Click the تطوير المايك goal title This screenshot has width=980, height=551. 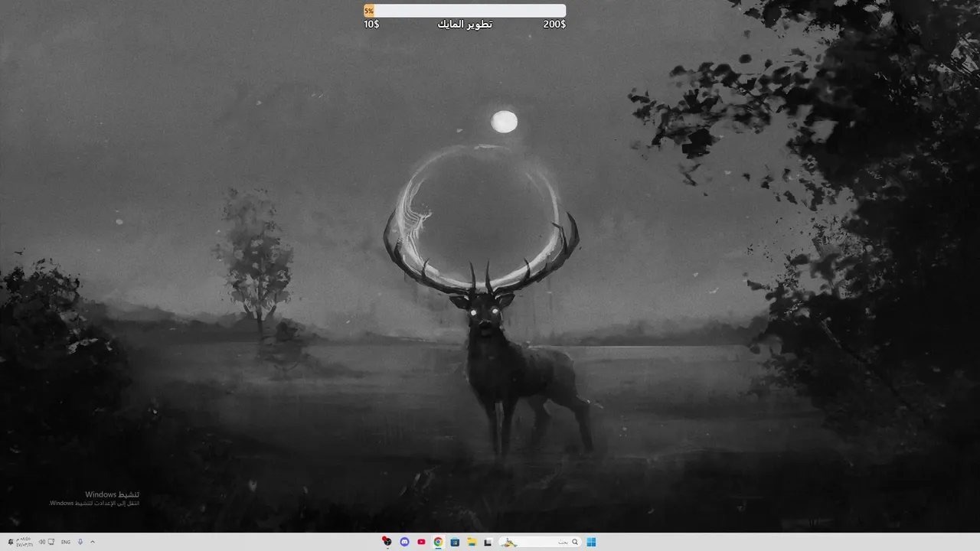[x=465, y=24]
